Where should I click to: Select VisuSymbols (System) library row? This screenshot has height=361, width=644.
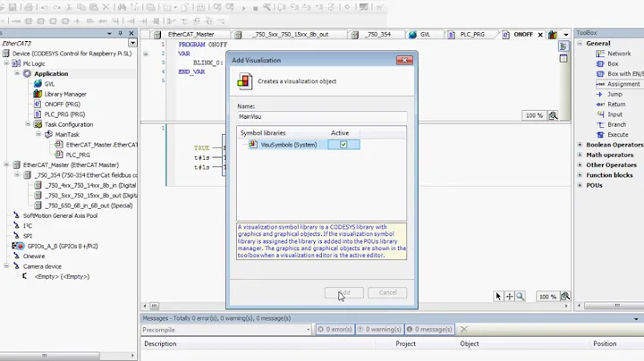pyautogui.click(x=288, y=145)
